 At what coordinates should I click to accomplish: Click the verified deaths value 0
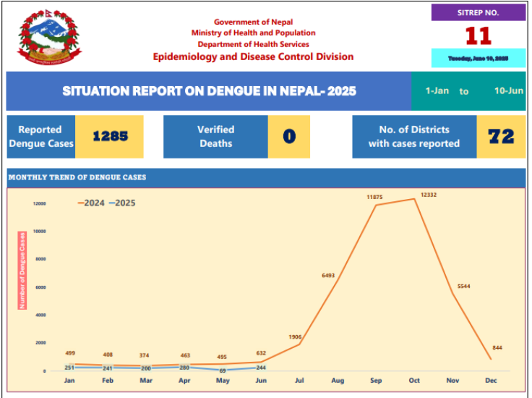point(289,137)
